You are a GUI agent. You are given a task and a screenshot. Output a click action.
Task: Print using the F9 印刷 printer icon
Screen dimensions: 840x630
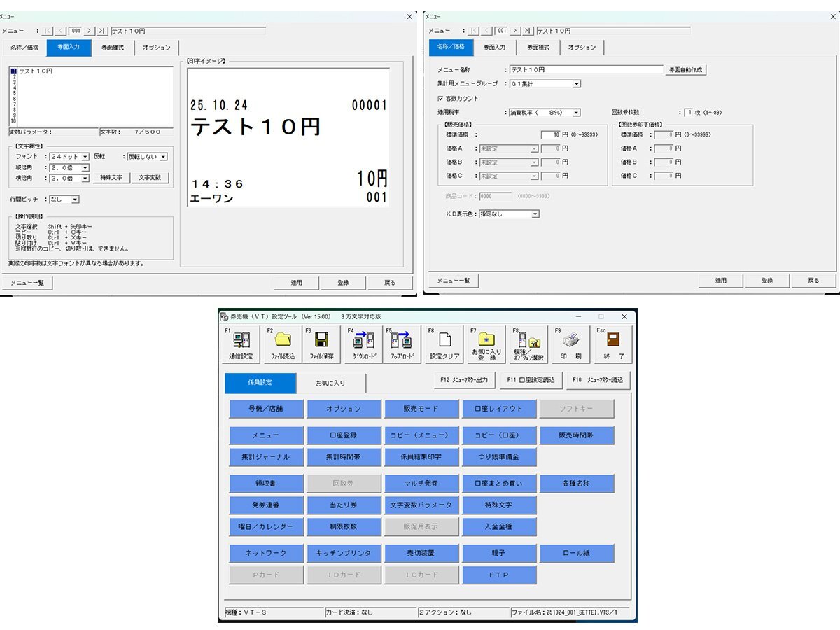click(x=573, y=344)
